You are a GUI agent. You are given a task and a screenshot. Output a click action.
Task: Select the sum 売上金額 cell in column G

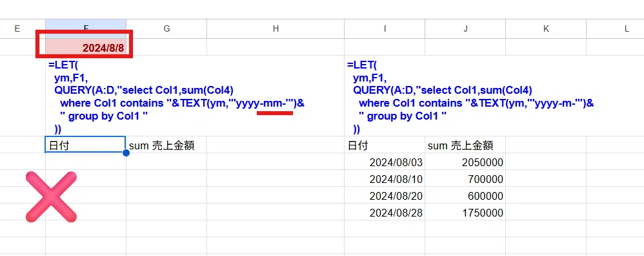pyautogui.click(x=166, y=145)
